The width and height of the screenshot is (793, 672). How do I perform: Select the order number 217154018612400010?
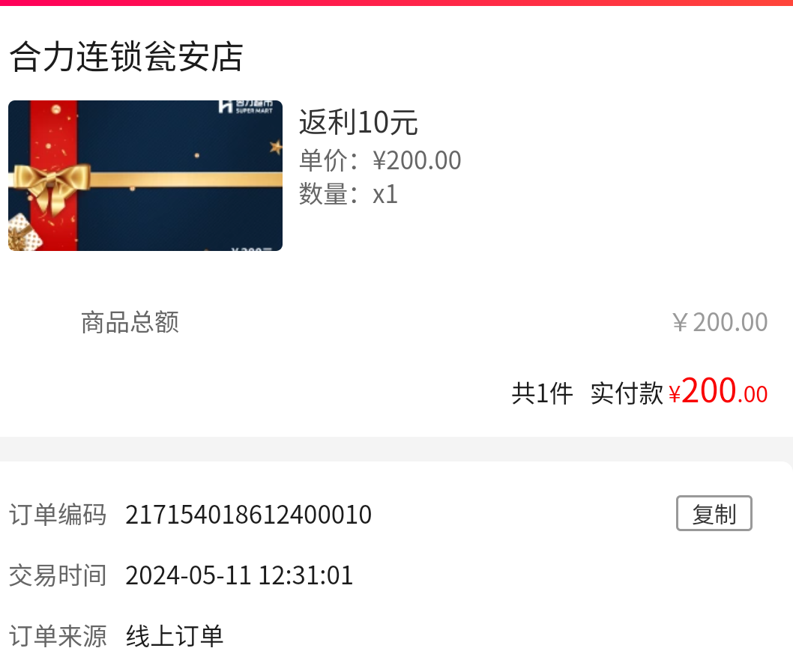click(x=248, y=515)
